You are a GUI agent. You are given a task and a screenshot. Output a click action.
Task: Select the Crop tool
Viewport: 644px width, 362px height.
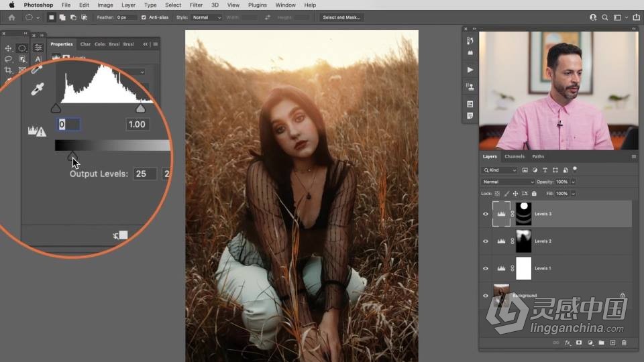pos(8,70)
